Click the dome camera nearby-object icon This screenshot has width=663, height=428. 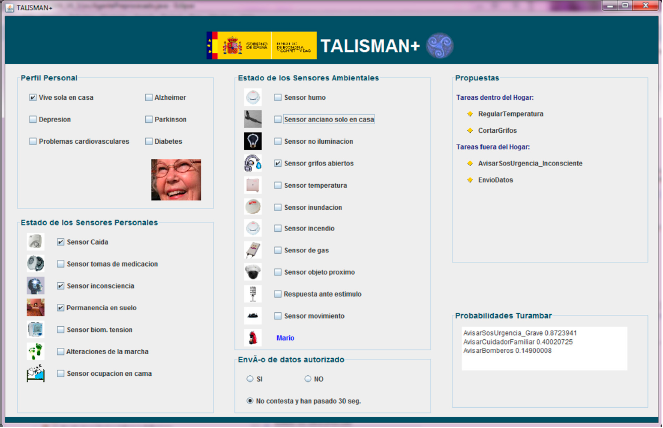[254, 272]
